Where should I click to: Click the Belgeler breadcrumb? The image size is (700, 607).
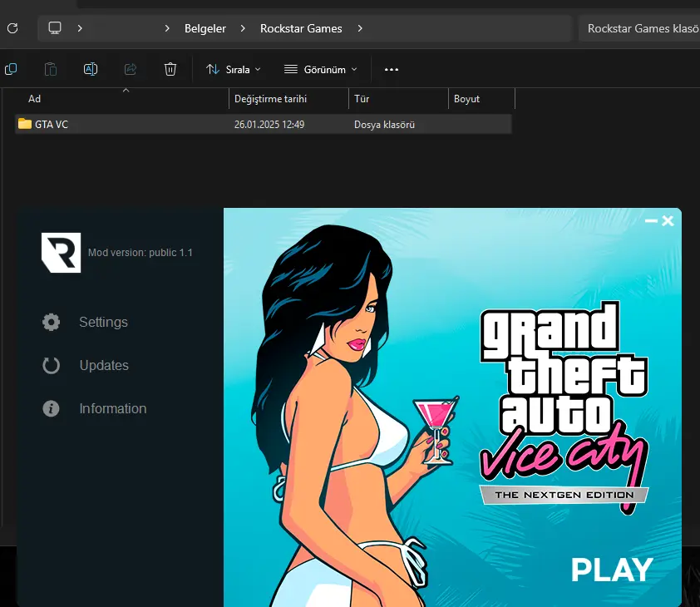[x=205, y=28]
